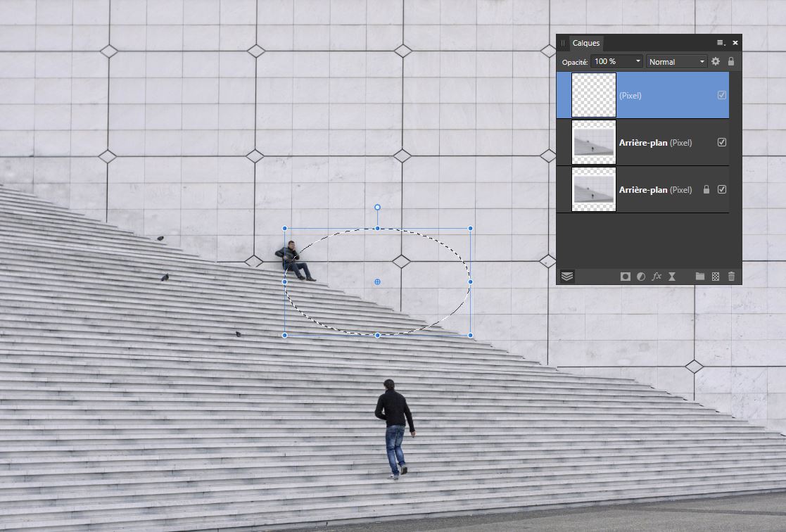Toggle visibility of the locked Arrière-plan layer

tap(722, 189)
